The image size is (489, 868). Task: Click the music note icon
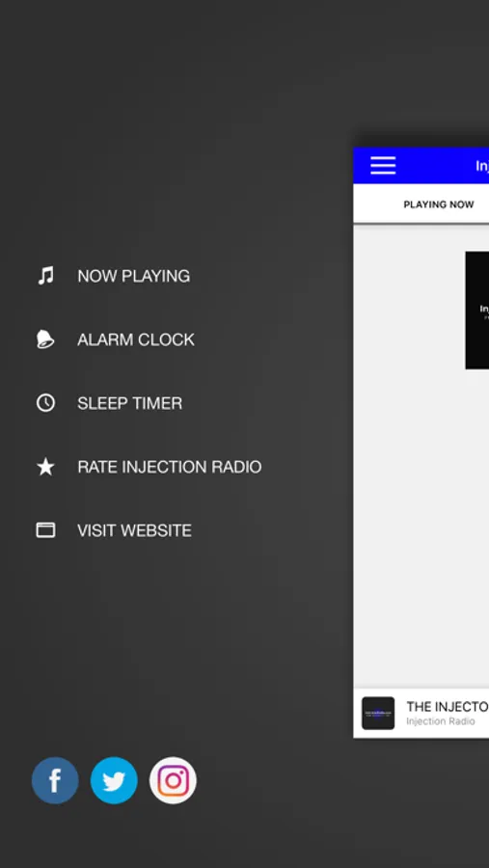coord(46,275)
